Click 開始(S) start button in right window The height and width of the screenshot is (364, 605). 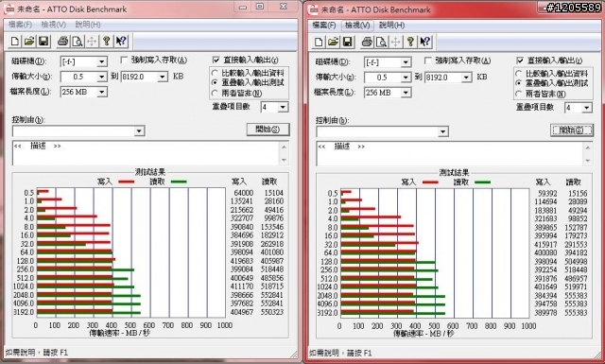(572, 130)
